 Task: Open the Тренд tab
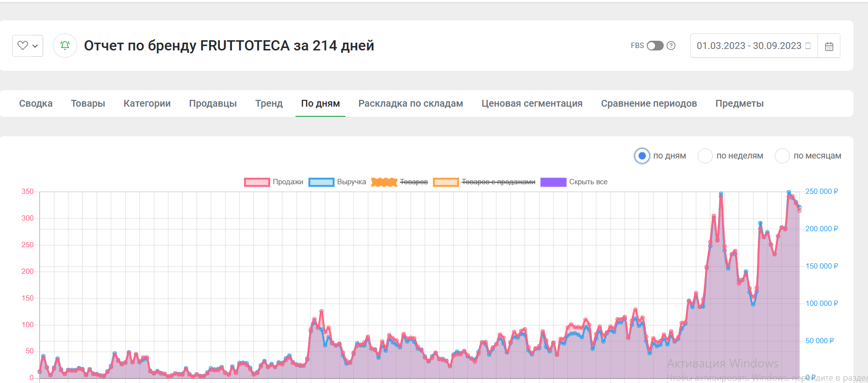[269, 103]
